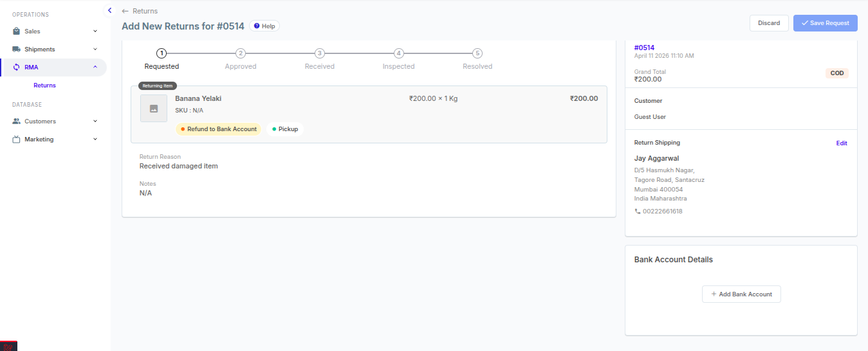The image size is (868, 351).
Task: Edit the Return Shipping address
Action: (x=842, y=143)
